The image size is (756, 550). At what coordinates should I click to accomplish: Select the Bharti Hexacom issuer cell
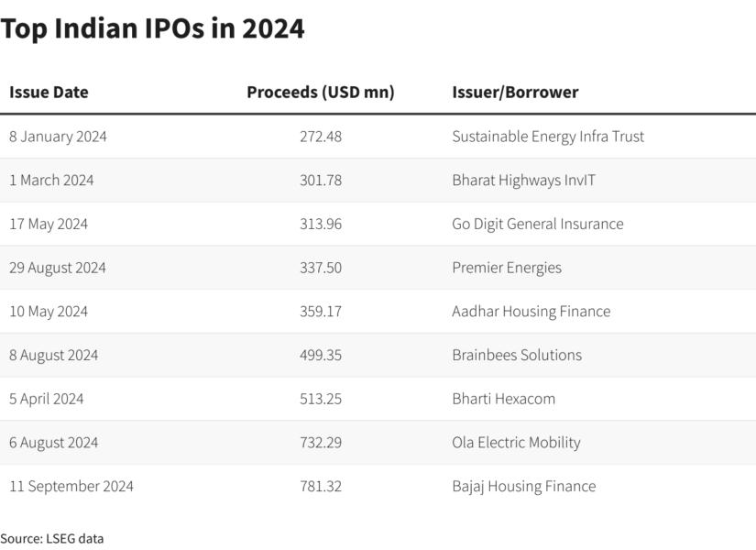click(503, 399)
